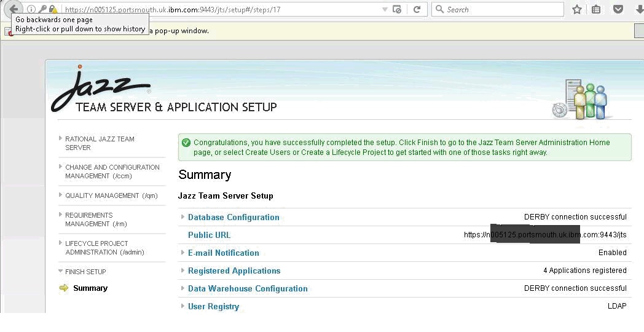Show bookmarks list icon
Image resolution: width=644 pixels, height=332 pixels.
pos(596,9)
